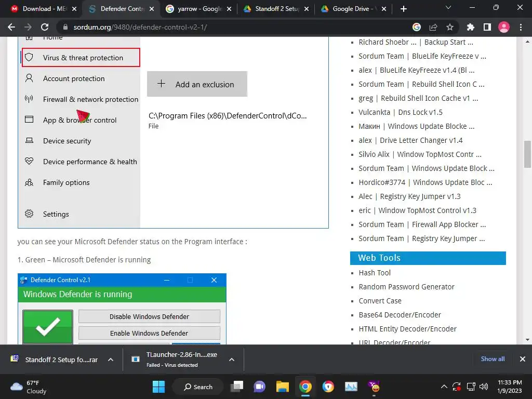532x399 pixels.
Task: Click the Windows Start button
Action: click(158, 387)
